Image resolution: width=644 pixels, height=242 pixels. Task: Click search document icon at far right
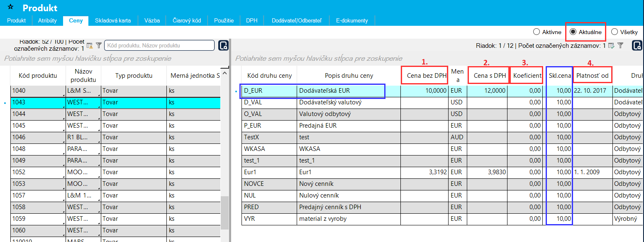(x=637, y=46)
